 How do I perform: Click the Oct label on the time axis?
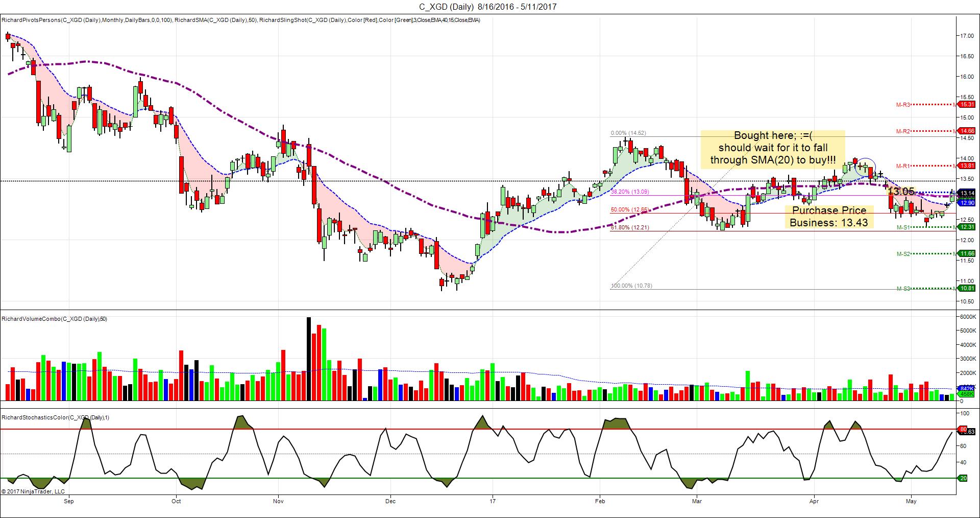(176, 501)
